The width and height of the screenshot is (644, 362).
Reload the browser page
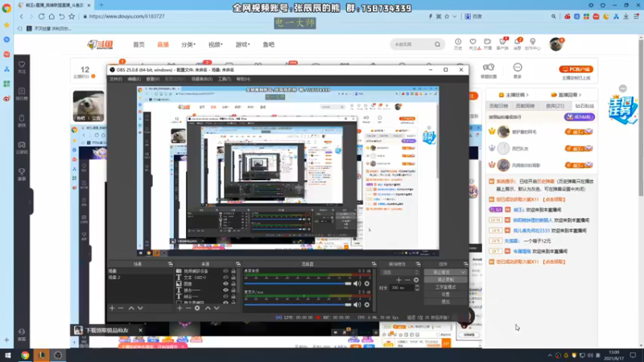42,16
